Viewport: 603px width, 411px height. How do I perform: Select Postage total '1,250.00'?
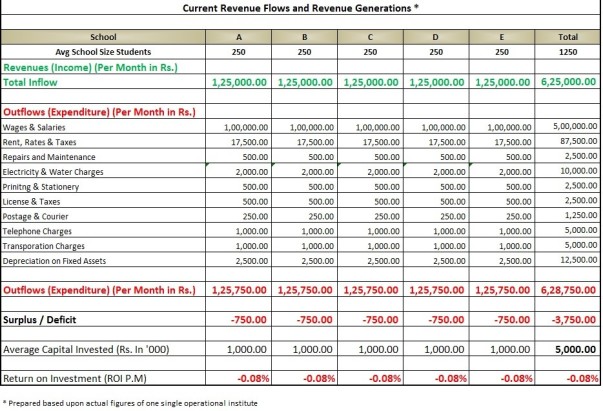[581, 215]
